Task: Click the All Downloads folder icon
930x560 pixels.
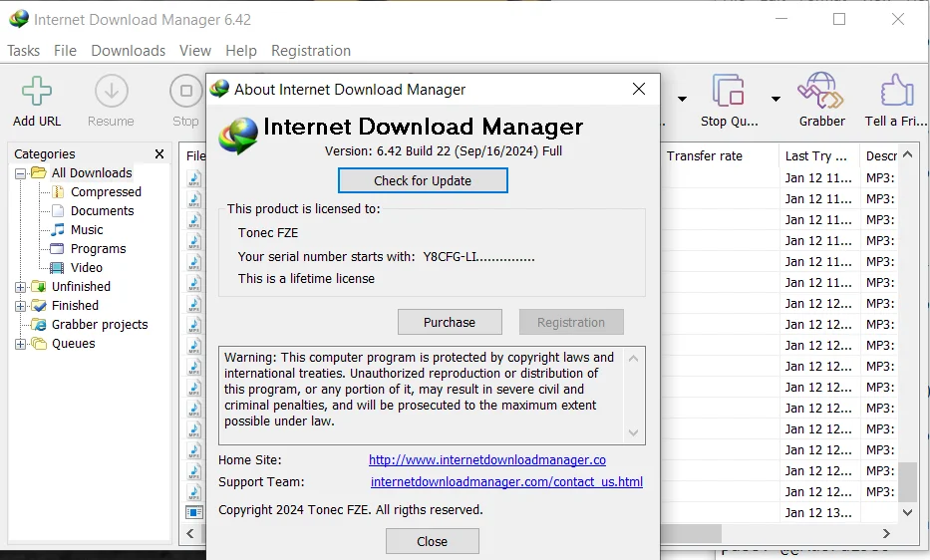Action: [39, 173]
